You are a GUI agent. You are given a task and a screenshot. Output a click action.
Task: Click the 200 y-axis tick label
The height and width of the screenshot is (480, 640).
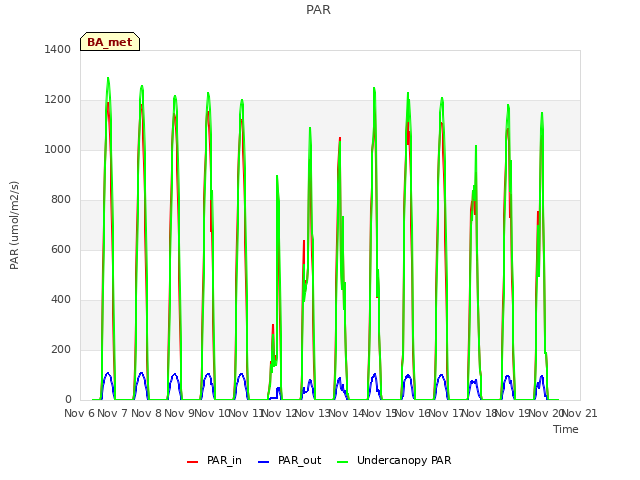(x=61, y=349)
